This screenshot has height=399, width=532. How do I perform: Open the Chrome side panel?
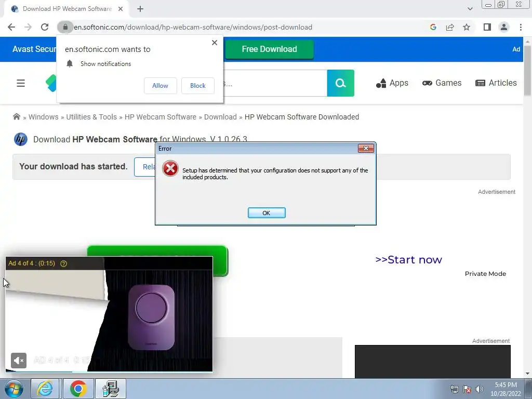pos(487,27)
